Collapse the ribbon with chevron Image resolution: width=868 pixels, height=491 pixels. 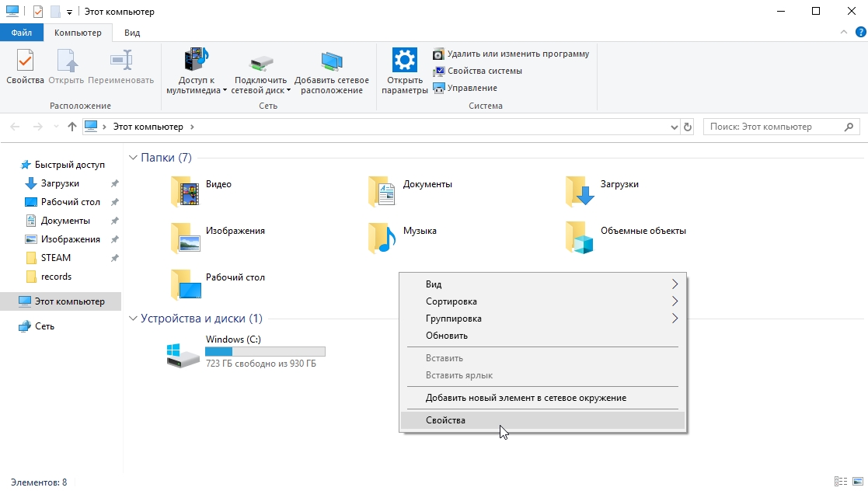click(x=844, y=32)
